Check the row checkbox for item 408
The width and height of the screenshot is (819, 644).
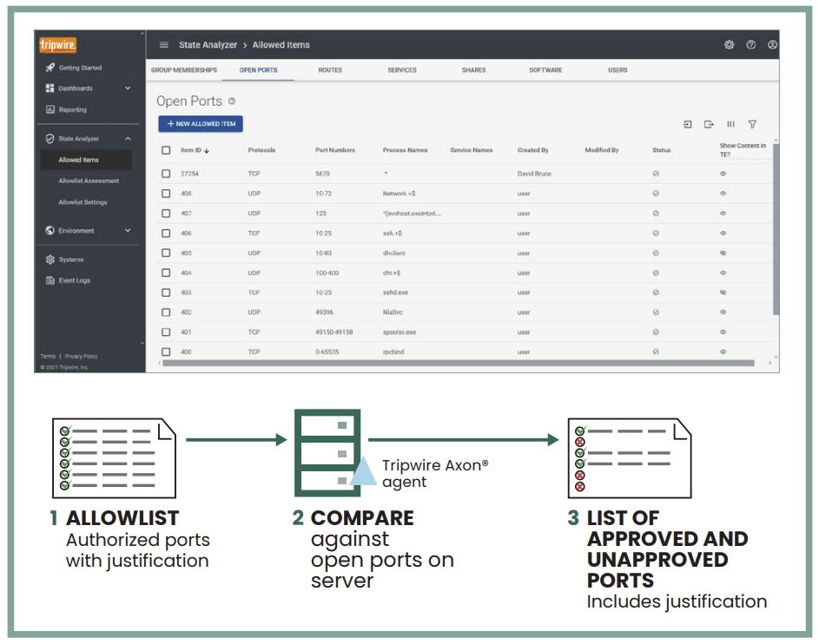(166, 194)
